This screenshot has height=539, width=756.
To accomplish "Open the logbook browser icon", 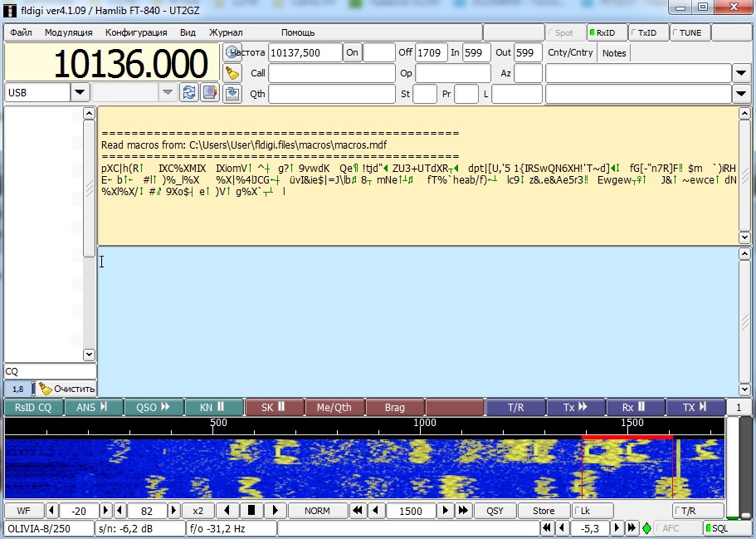I will point(210,93).
